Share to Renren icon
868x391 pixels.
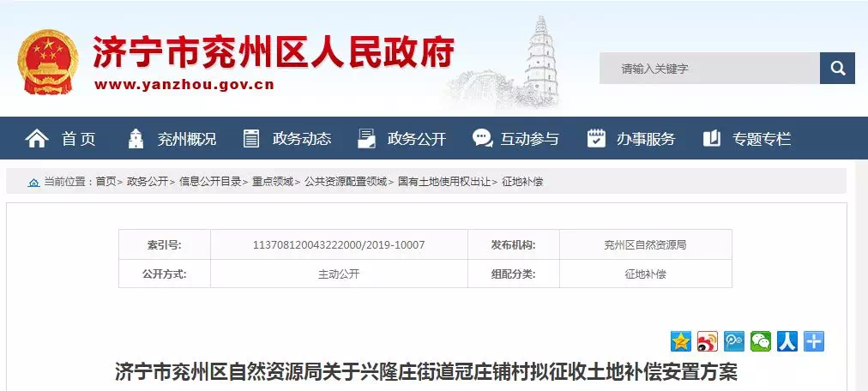click(x=787, y=341)
